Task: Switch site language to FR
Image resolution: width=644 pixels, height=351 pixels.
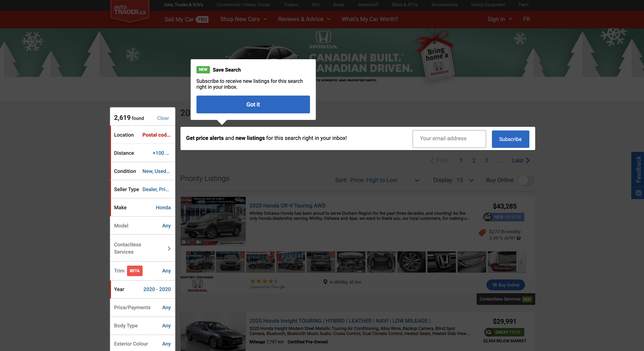Action: point(526,19)
